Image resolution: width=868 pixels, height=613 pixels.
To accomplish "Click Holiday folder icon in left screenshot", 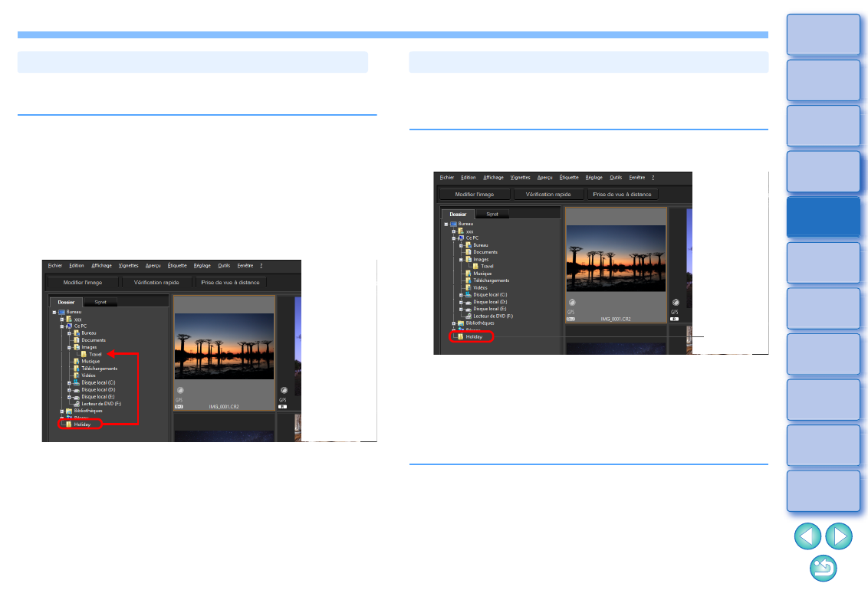I will coord(69,425).
